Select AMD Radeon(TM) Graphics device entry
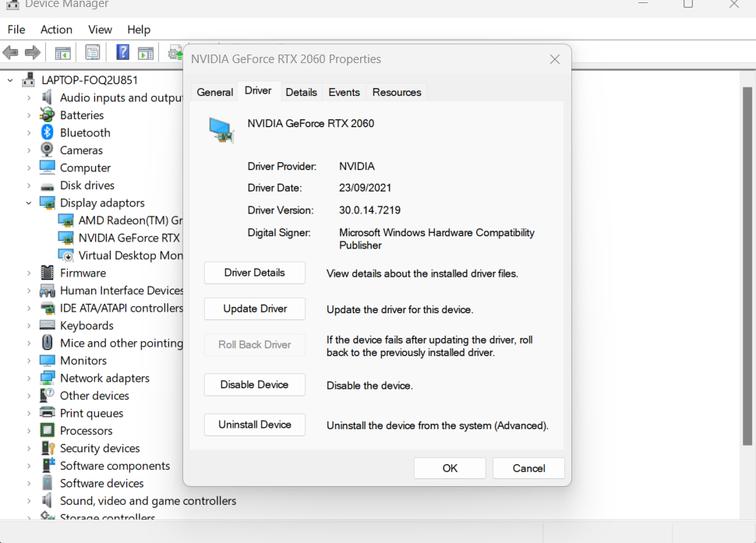Screen dimensions: 756x543 click(129, 220)
